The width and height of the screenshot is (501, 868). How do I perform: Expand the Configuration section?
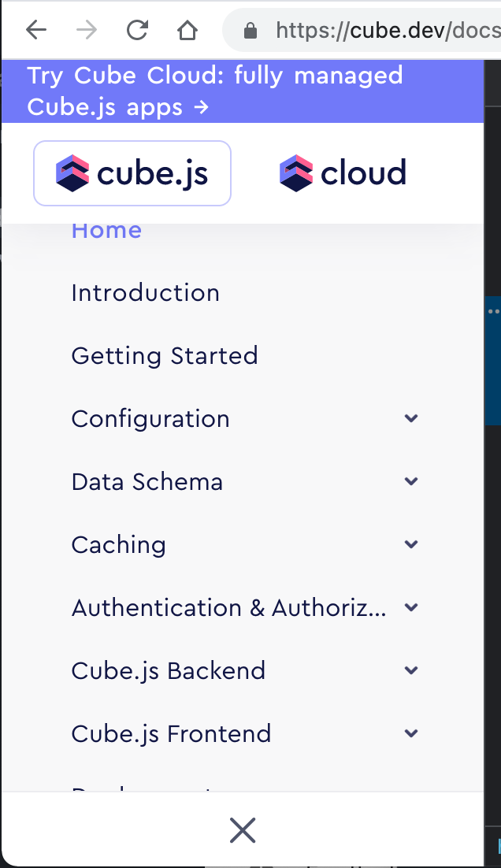coord(410,418)
